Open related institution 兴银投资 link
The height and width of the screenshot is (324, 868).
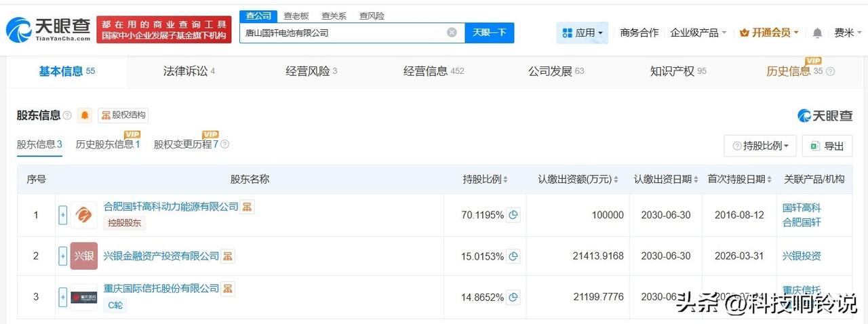coord(802,256)
